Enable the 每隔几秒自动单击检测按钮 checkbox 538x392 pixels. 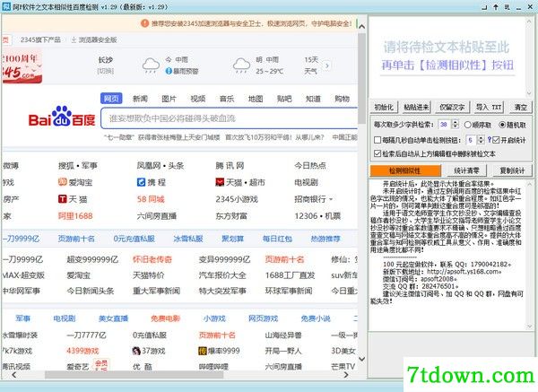[377, 140]
